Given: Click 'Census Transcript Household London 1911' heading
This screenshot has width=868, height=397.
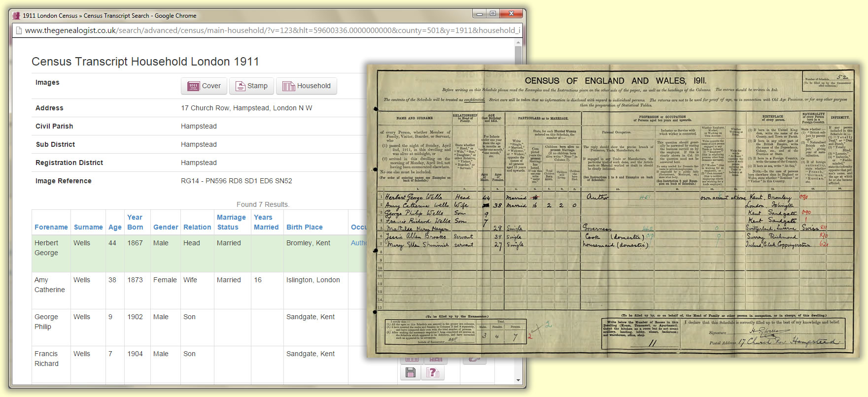Looking at the screenshot, I should (145, 62).
